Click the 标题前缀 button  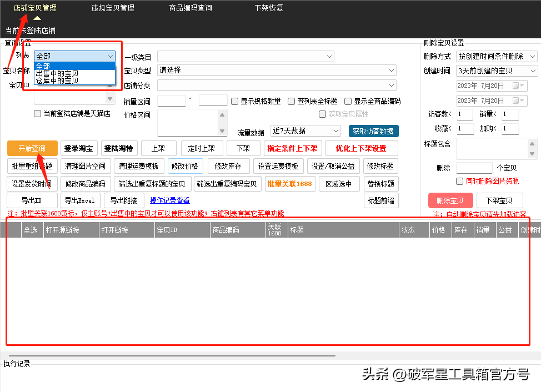click(381, 200)
